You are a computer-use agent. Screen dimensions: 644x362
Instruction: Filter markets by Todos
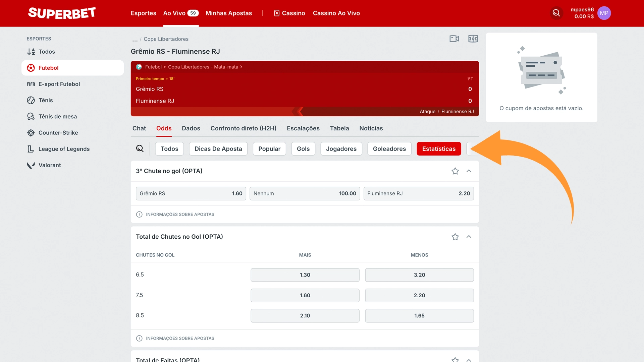[169, 149]
